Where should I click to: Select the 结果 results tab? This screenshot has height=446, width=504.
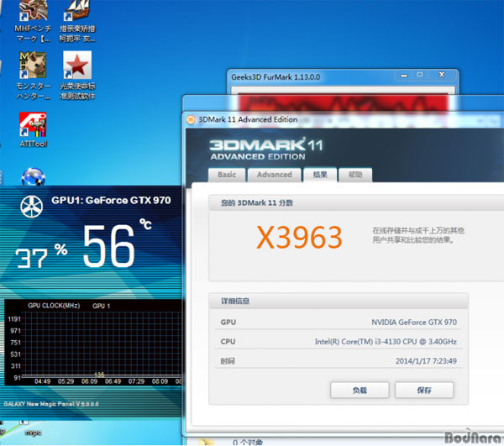[320, 175]
